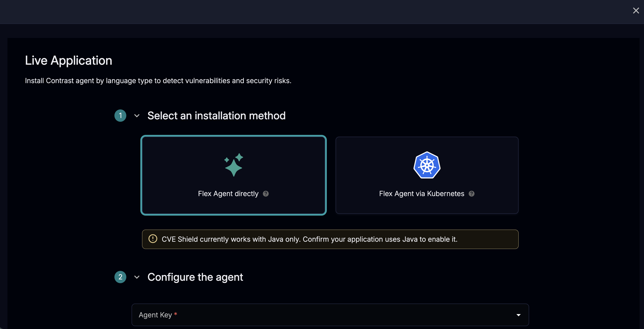Click the sparkle icon for Flex Agent directly
The width and height of the screenshot is (644, 329).
(x=233, y=165)
